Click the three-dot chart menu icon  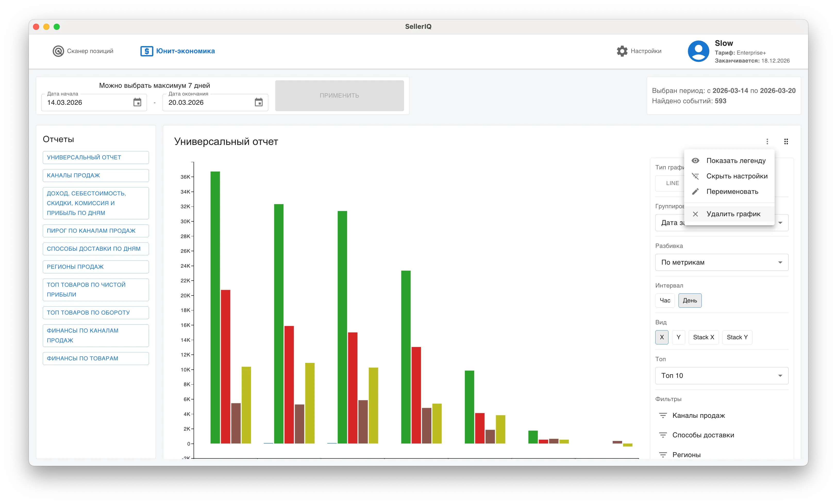tap(767, 141)
